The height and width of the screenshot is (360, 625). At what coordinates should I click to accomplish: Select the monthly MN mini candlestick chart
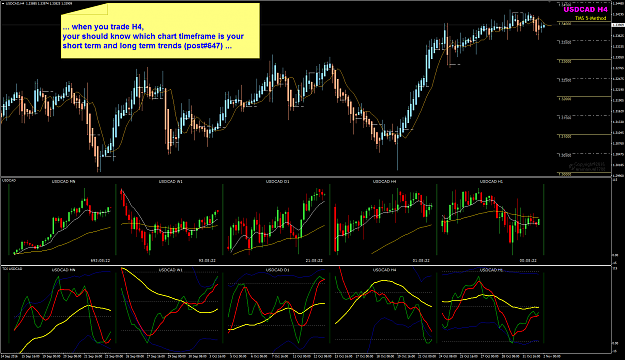62,220
